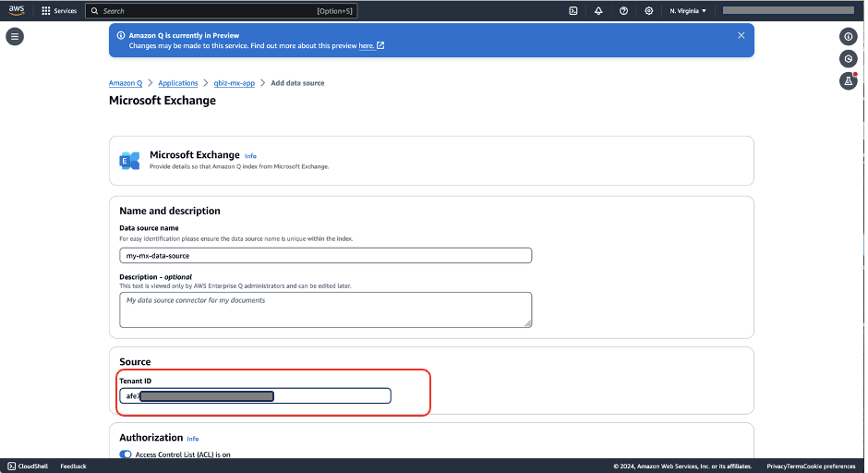Open the history clock icon at right
Screen dimensions: 868x473
pyautogui.click(x=848, y=59)
